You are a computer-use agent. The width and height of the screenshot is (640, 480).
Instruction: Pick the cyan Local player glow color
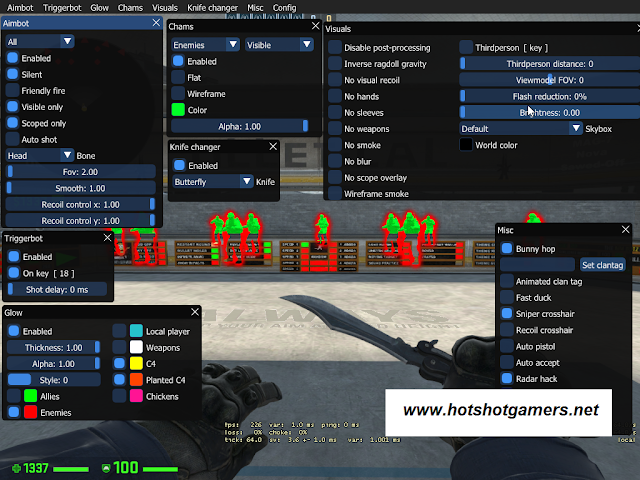[136, 331]
